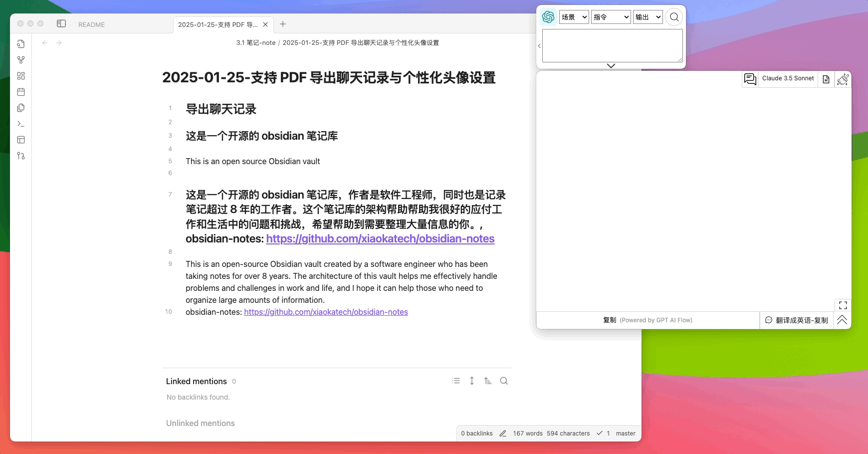Screen dimensions: 868x454
Task: Focus the AI Flow prompt text area
Action: [x=613, y=45]
